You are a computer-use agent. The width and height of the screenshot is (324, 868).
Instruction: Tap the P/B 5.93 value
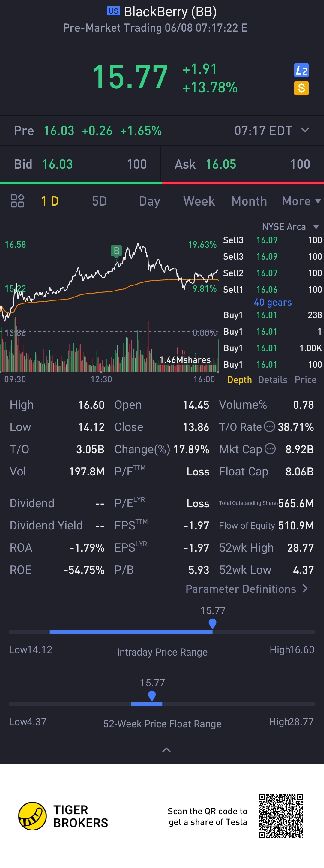point(199,570)
